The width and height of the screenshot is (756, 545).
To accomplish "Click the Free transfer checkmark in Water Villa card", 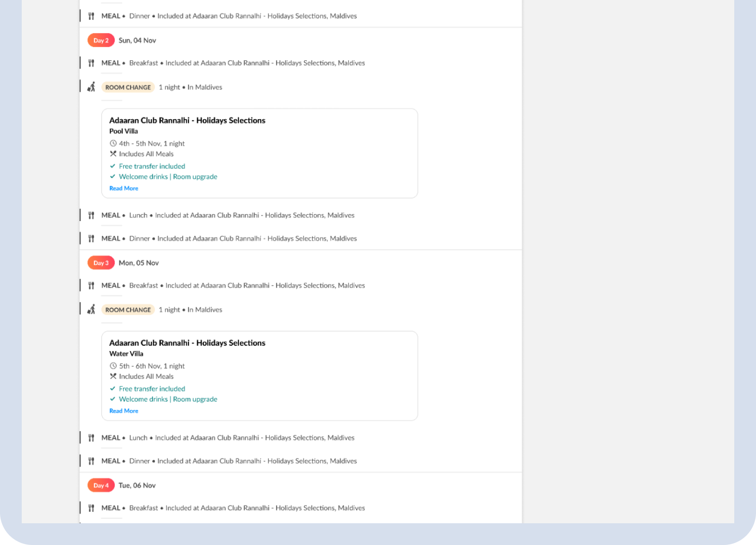I will coord(113,388).
